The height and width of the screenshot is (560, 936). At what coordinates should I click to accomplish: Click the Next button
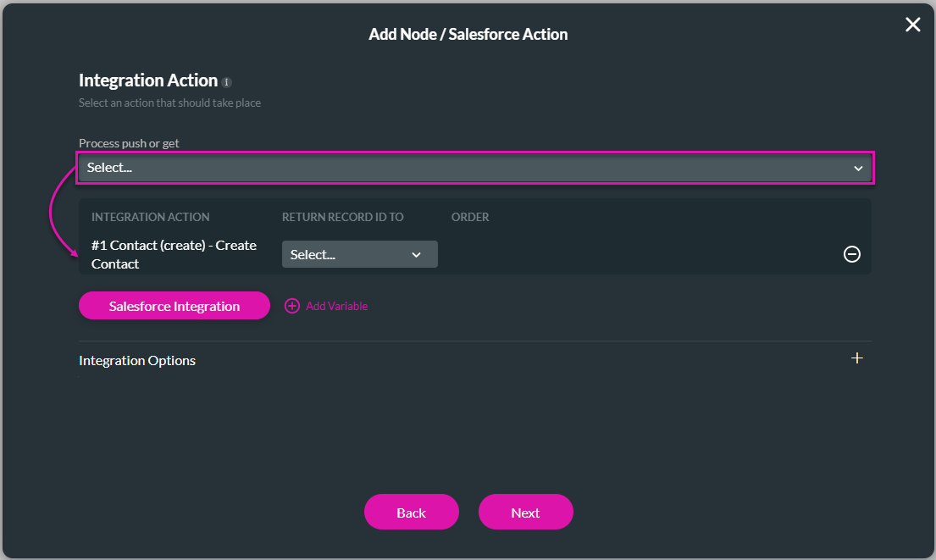coord(525,512)
